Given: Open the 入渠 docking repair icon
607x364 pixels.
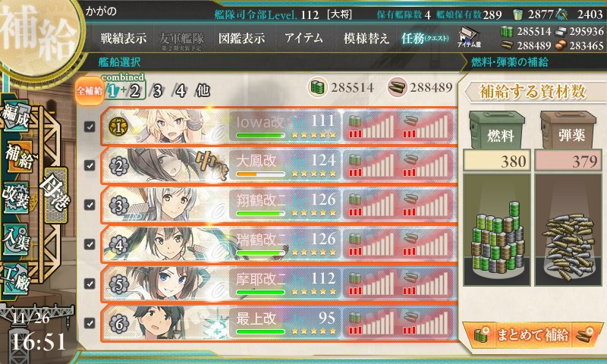Looking at the screenshot, I should (x=16, y=240).
